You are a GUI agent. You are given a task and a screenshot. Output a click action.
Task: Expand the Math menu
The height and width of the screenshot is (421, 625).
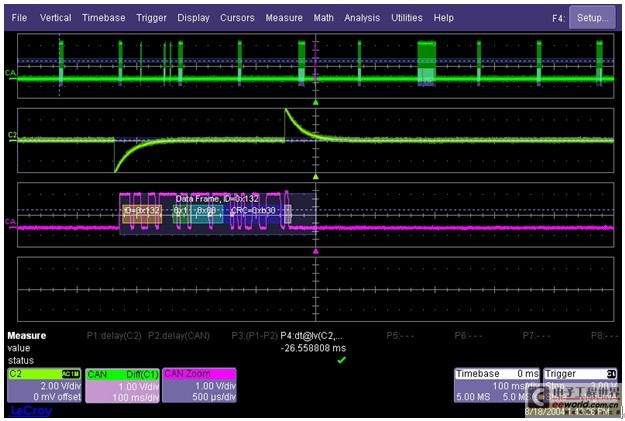point(323,18)
